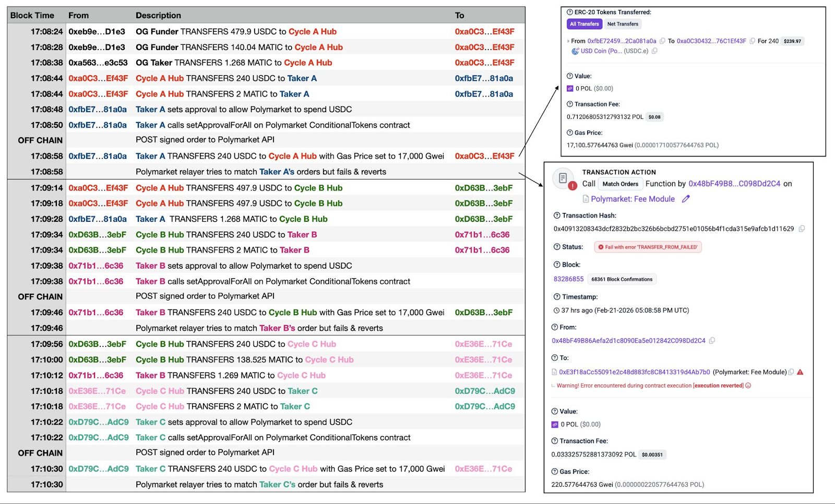Open block number 83286855

point(568,279)
